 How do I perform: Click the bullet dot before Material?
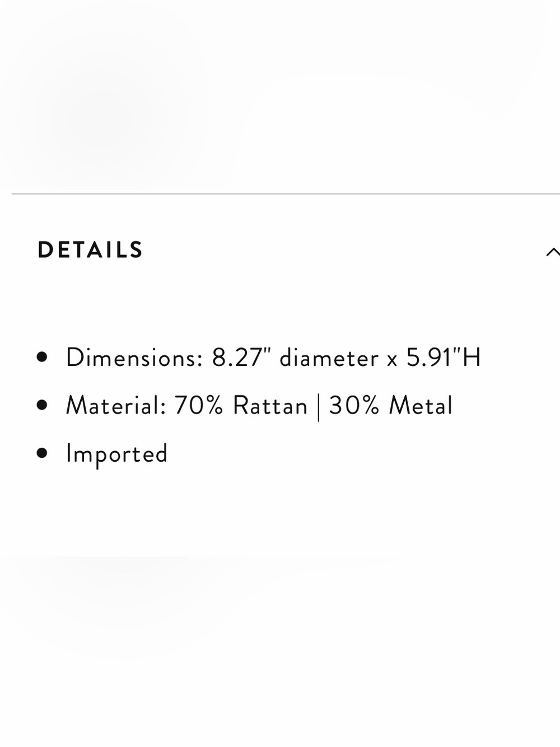point(42,405)
